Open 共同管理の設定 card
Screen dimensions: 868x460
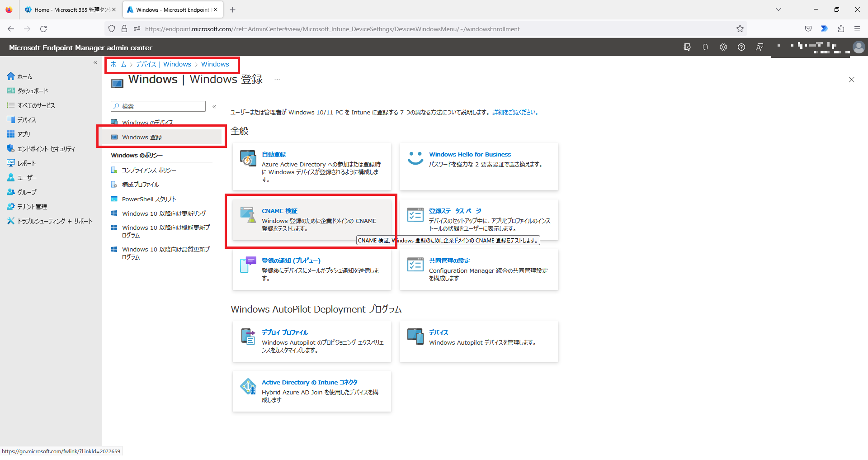pos(479,270)
